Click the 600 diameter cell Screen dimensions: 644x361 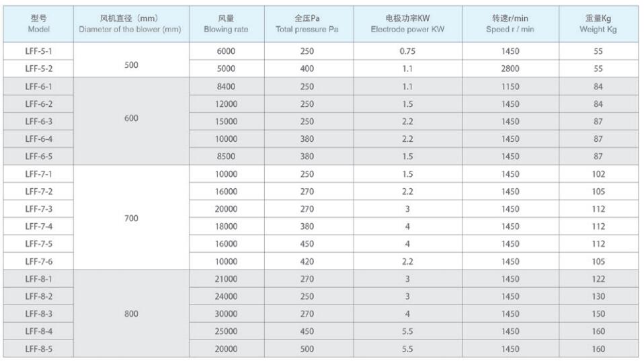(x=131, y=118)
